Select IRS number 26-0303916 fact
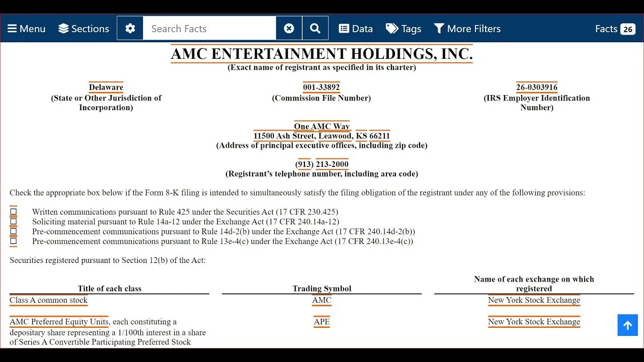 (537, 87)
